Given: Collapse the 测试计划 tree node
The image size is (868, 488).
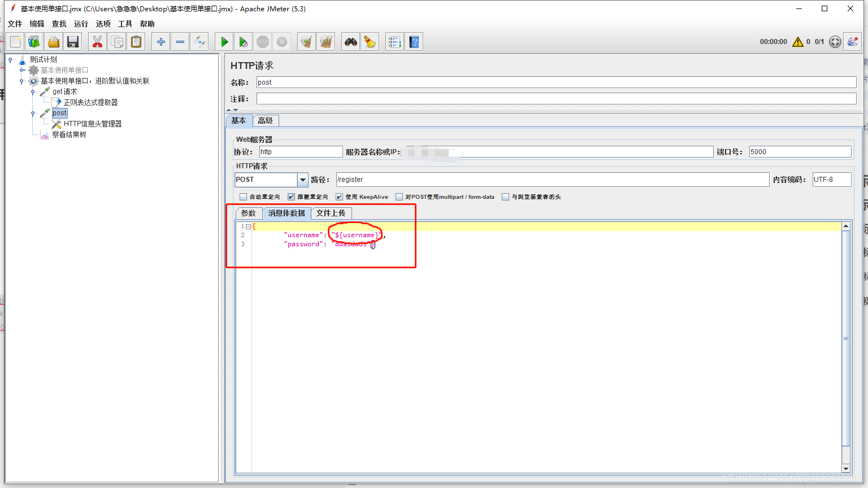Looking at the screenshot, I should (x=11, y=59).
